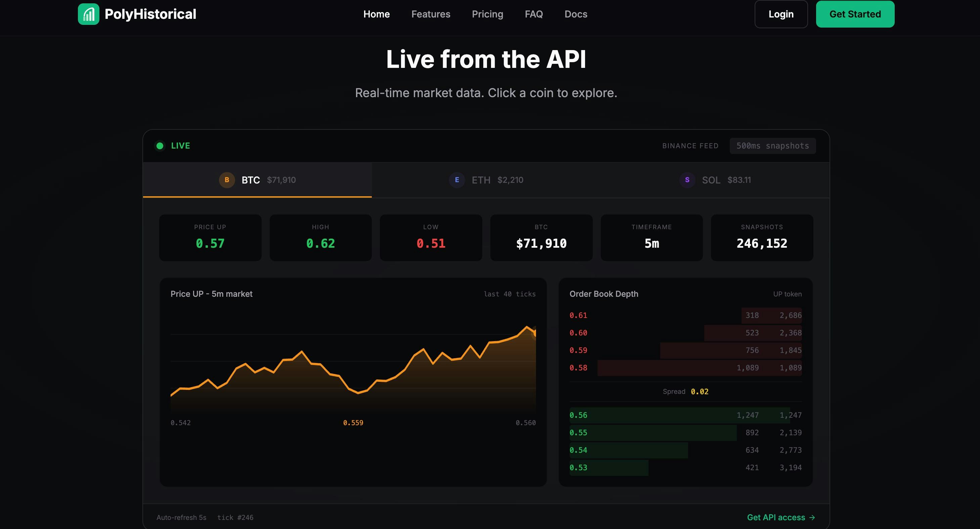Follow the Get API access link
This screenshot has height=529, width=980.
coord(776,518)
